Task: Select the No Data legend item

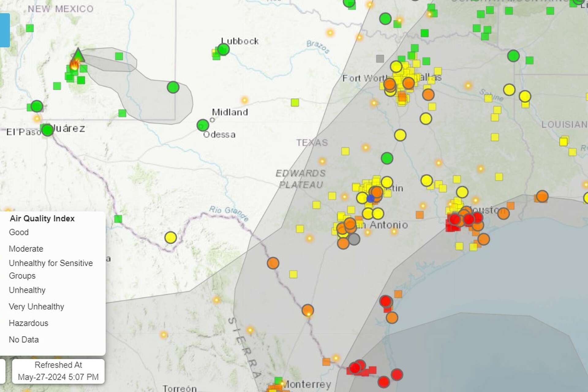Action: coord(24,339)
